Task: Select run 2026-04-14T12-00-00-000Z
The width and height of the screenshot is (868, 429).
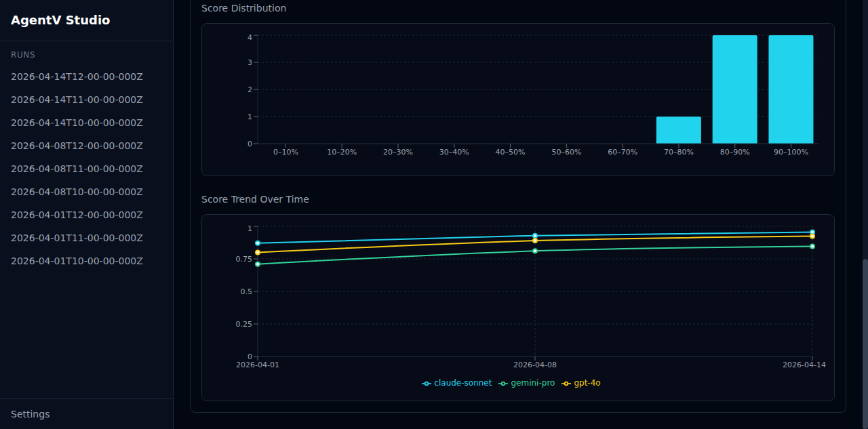Action: [x=77, y=76]
